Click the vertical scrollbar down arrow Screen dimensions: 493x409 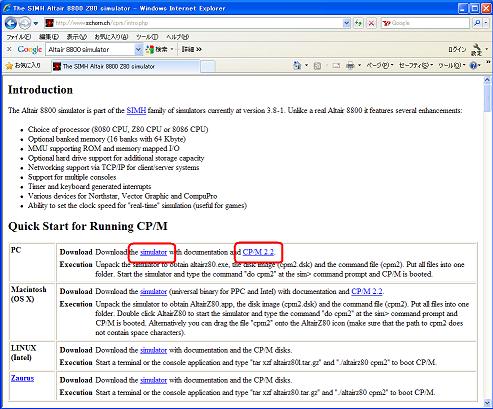(487, 402)
